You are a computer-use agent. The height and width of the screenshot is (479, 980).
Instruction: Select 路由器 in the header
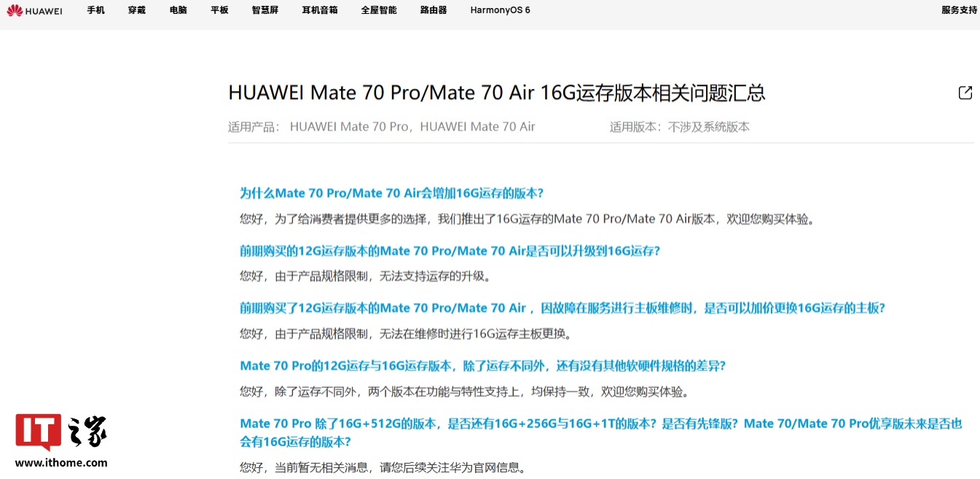pos(434,10)
